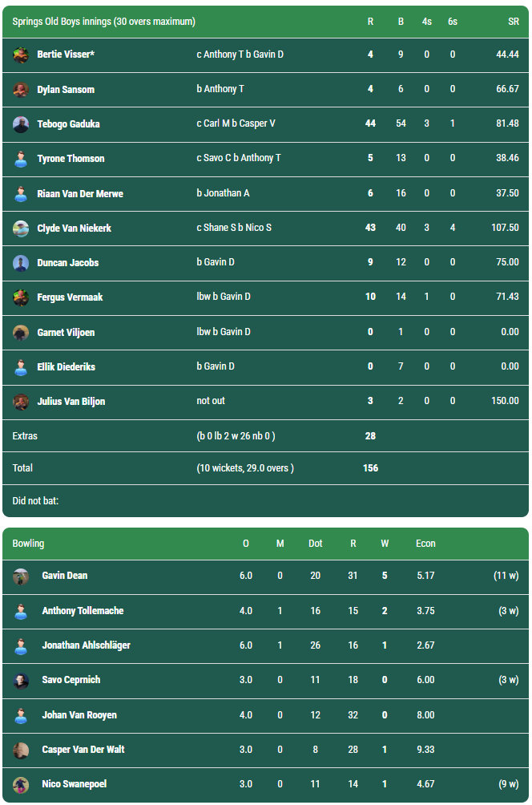This screenshot has height=805, width=532.
Task: Click Tebogo Gaduka's profile picture
Action: pos(21,124)
